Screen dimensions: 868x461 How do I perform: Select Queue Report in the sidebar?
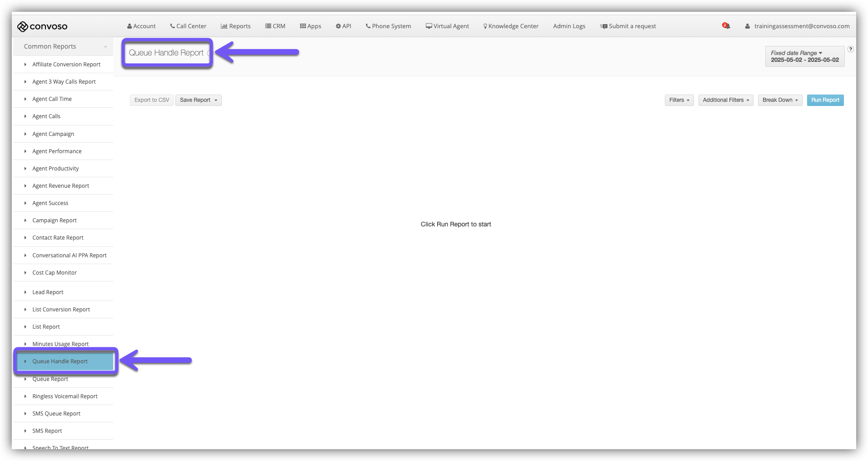[x=50, y=379]
